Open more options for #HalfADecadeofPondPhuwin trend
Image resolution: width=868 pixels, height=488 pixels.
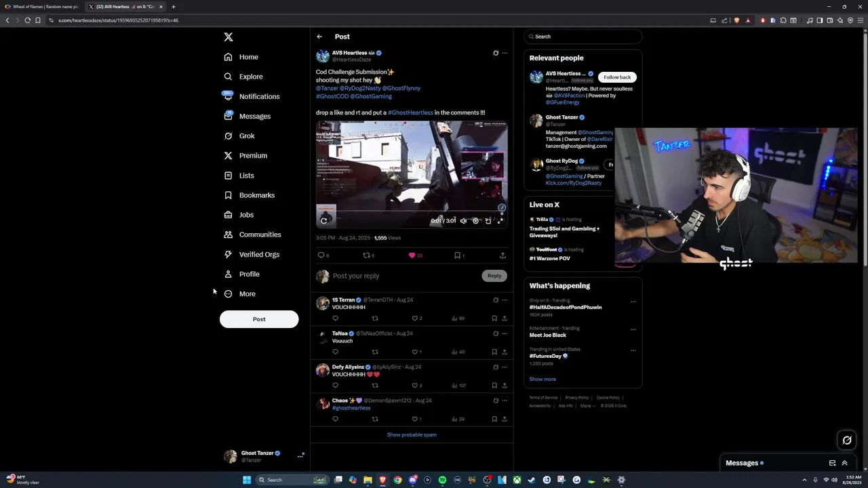click(633, 302)
